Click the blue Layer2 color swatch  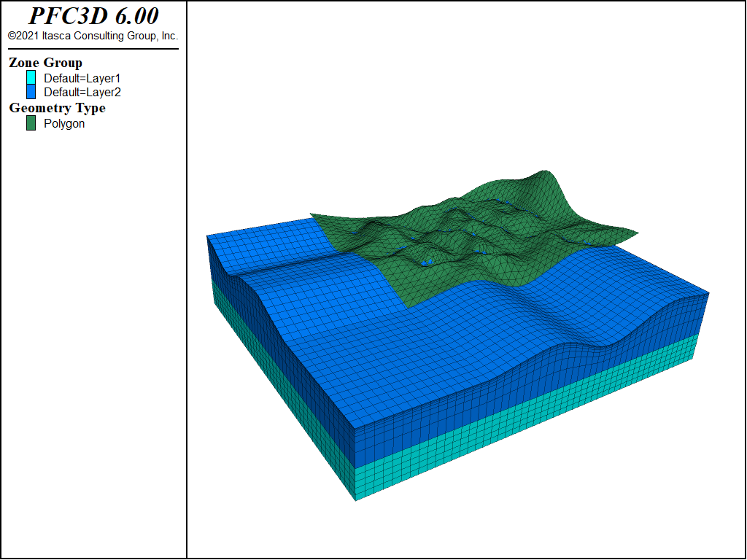pyautogui.click(x=31, y=92)
